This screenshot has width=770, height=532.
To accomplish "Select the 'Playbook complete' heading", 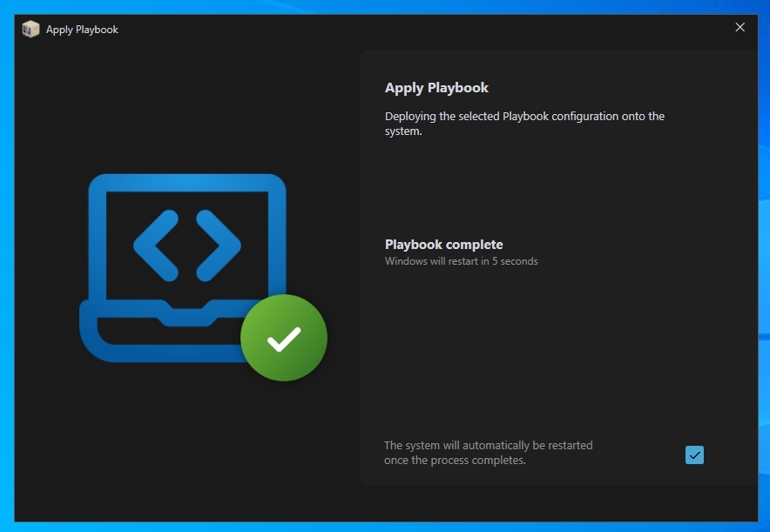I will [444, 245].
